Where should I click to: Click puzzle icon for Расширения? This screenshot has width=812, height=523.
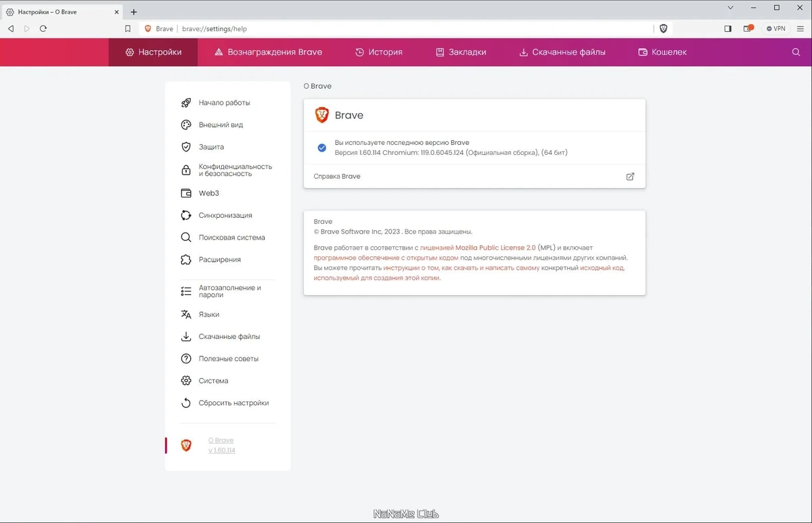[186, 260]
